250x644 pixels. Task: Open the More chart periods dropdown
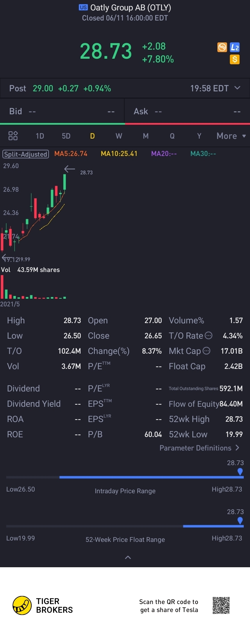(231, 136)
